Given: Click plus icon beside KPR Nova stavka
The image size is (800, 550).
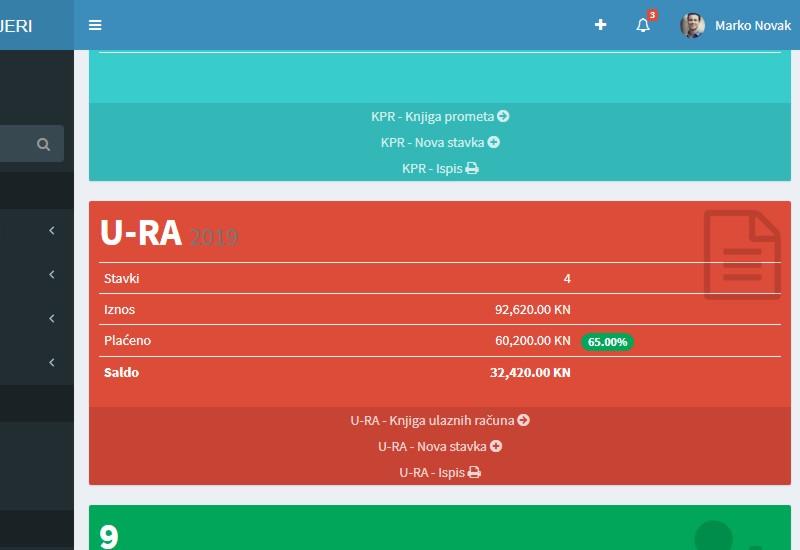Looking at the screenshot, I should click(x=493, y=142).
